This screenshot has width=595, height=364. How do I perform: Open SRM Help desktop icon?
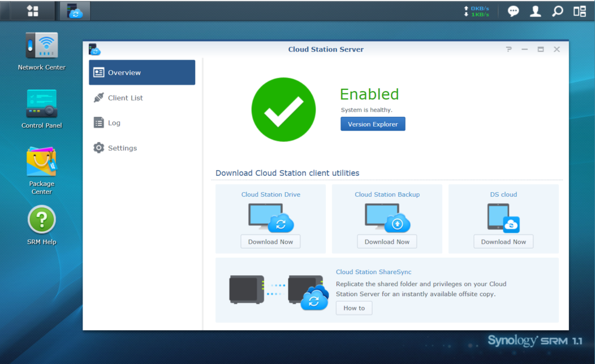click(42, 225)
